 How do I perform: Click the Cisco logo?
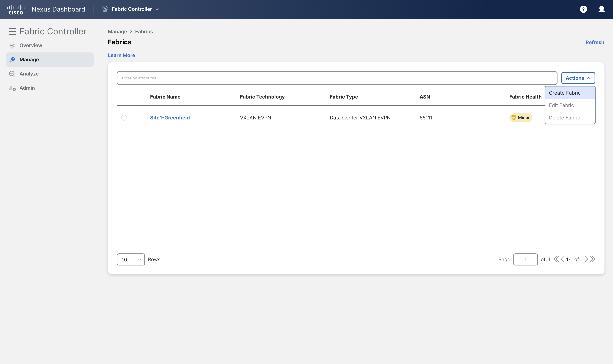(x=16, y=9)
